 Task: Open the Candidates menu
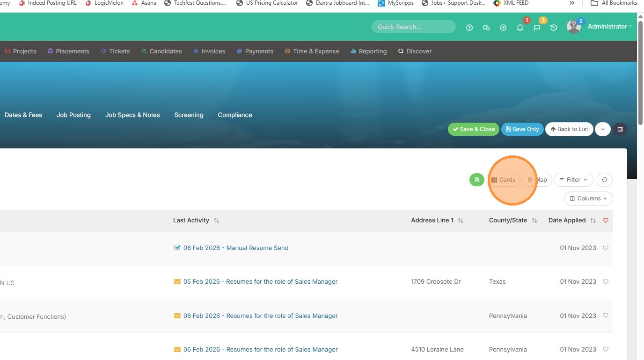(161, 51)
